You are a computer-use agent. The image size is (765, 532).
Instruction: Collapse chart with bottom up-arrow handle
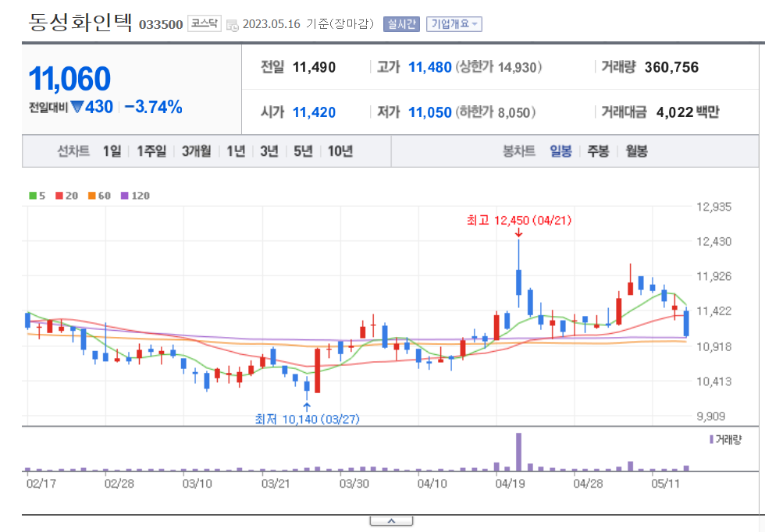coord(391,521)
